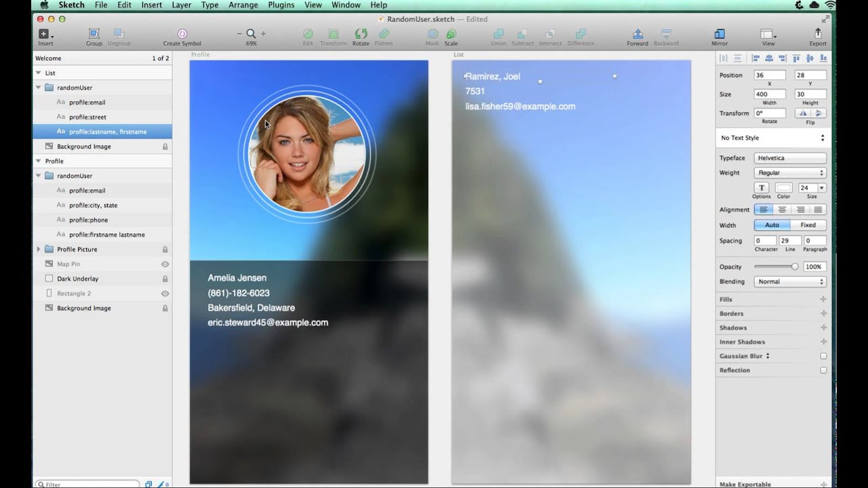
Task: Click Make Exportable
Action: tap(745, 484)
